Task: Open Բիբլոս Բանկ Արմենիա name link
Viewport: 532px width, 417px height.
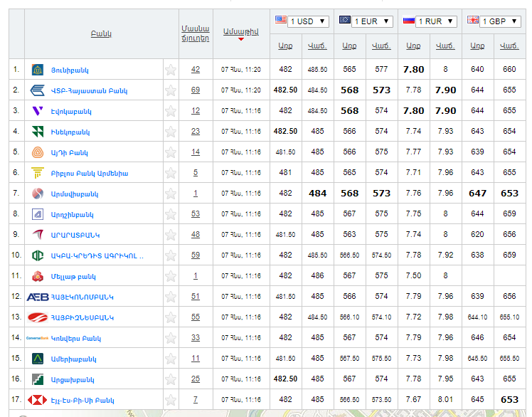Action: tap(90, 174)
